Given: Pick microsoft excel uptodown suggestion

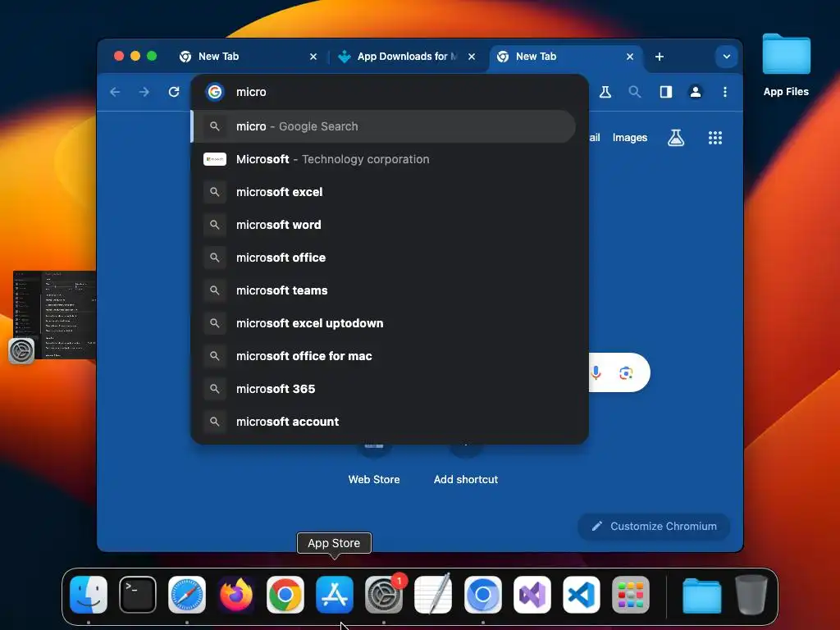Looking at the screenshot, I should (384, 323).
